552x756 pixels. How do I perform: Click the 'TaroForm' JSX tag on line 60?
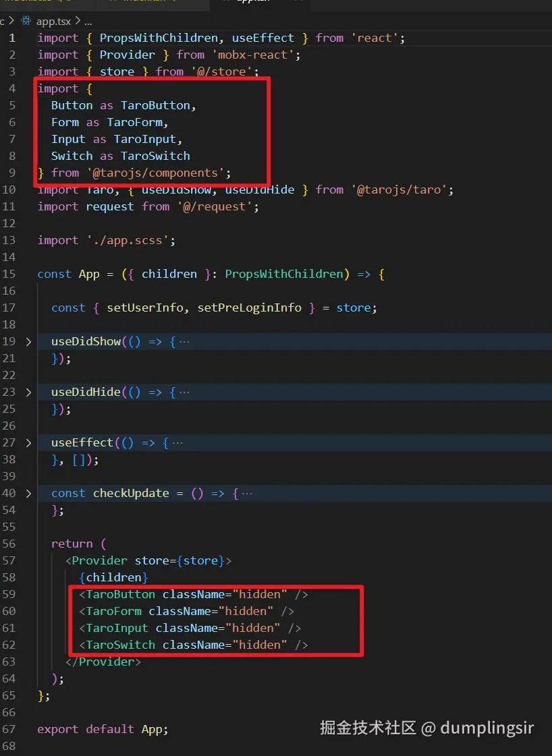pyautogui.click(x=113, y=612)
